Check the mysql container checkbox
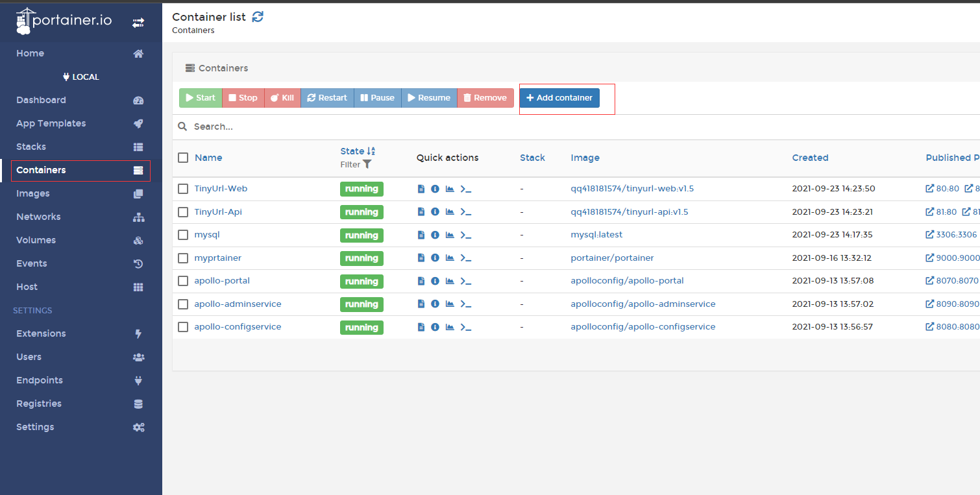The height and width of the screenshot is (495, 980). pos(183,235)
